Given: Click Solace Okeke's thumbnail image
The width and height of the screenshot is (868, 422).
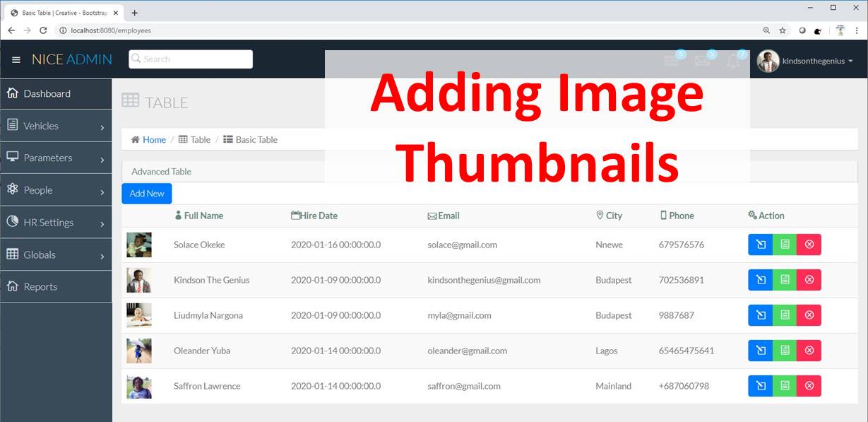Looking at the screenshot, I should 139,244.
